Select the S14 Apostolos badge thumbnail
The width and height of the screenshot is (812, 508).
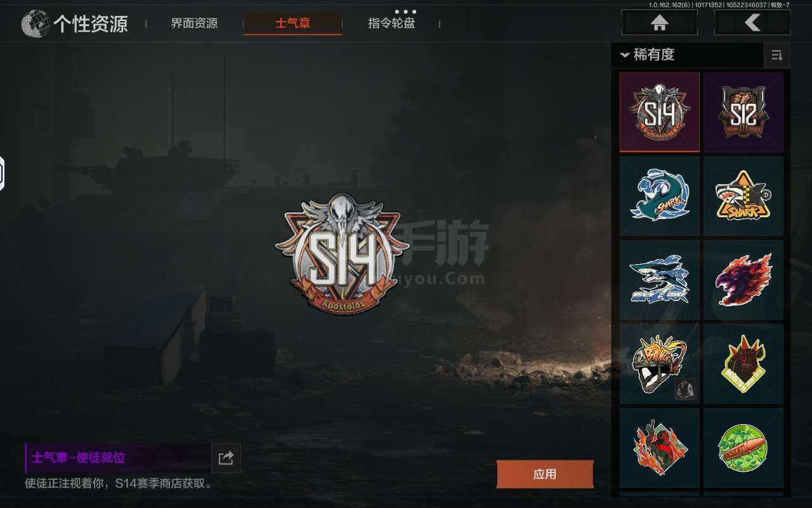(x=660, y=112)
